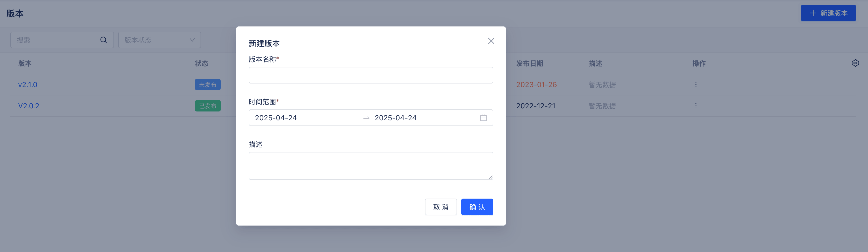Open the more actions menu for V2.0.2
Image resolution: width=868 pixels, height=252 pixels.
(695, 106)
